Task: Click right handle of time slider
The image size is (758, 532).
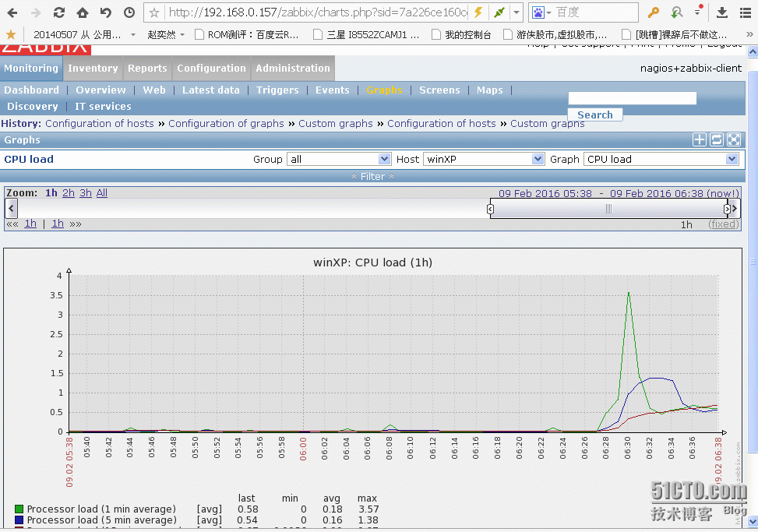Action: [x=727, y=209]
